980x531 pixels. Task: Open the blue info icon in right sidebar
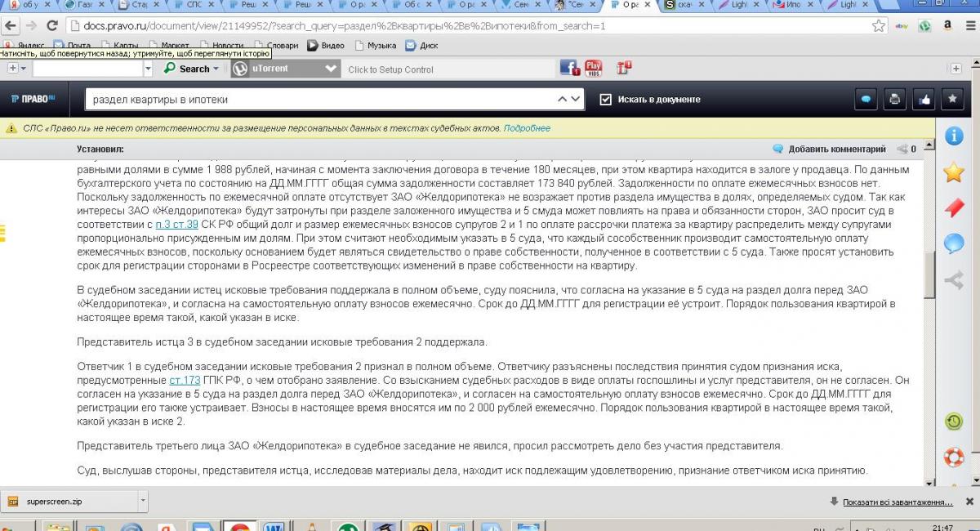[953, 136]
